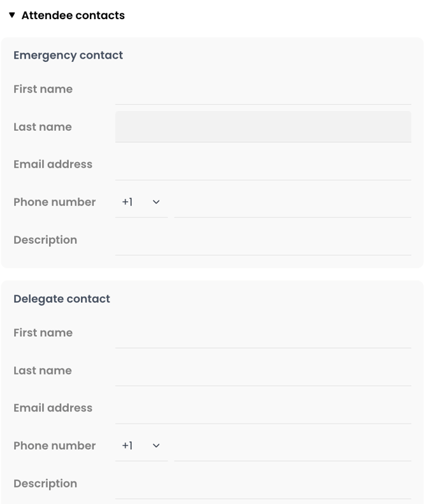
Task: Select the Delegate contact section title
Action: tap(62, 299)
